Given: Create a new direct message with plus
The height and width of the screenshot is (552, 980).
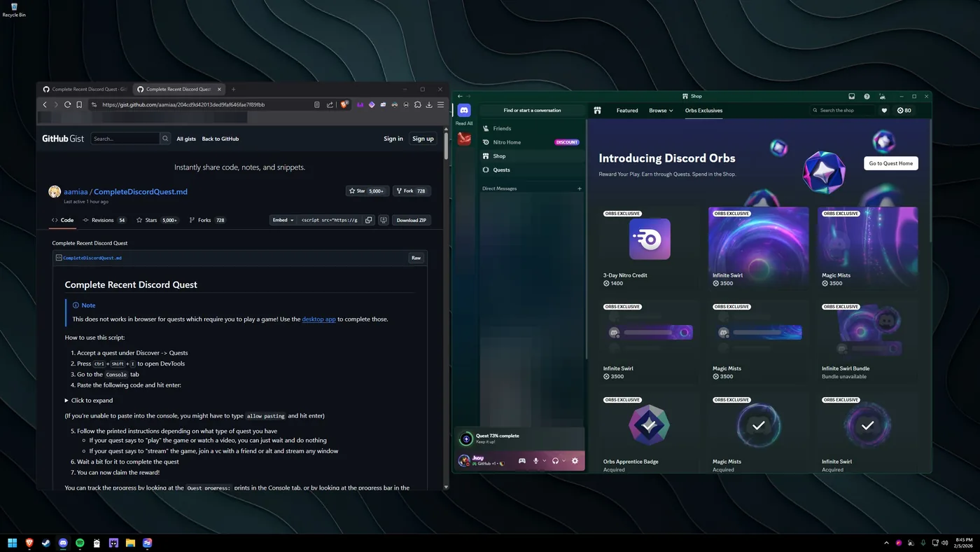Looking at the screenshot, I should click(x=580, y=188).
